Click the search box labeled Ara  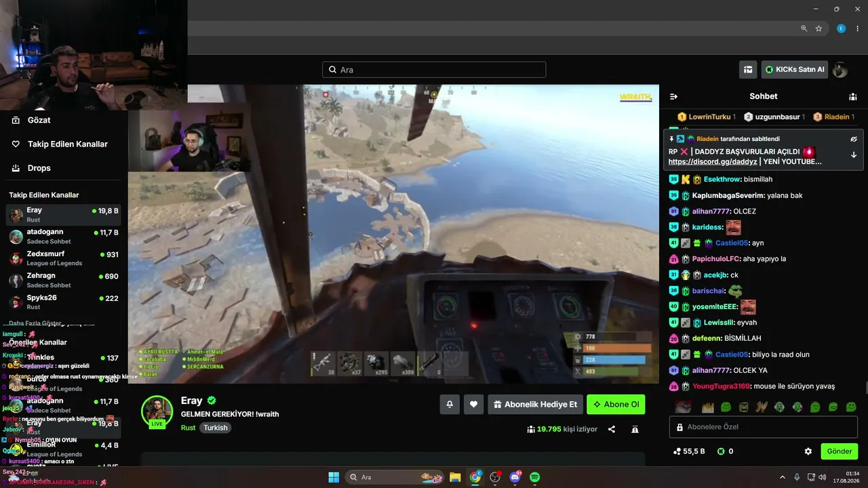[x=434, y=70]
